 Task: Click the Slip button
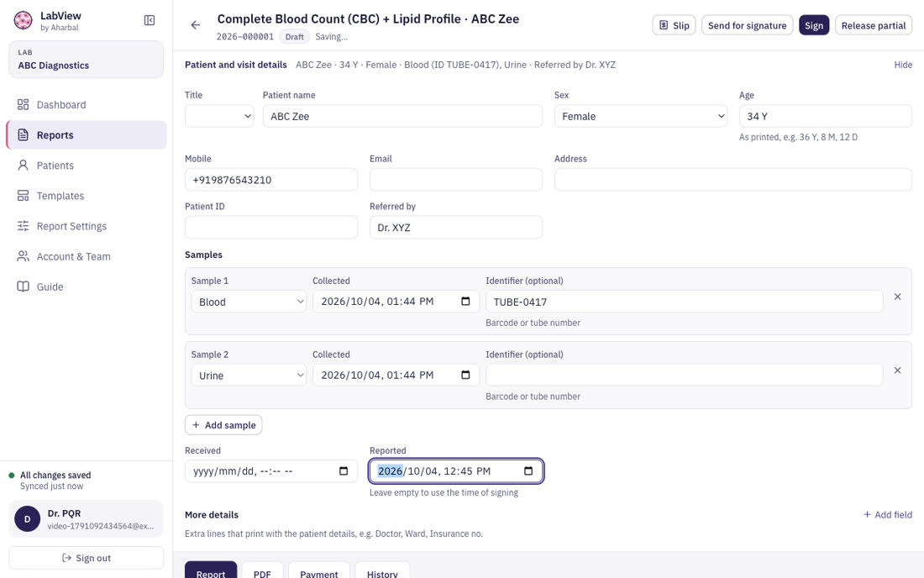pyautogui.click(x=675, y=25)
